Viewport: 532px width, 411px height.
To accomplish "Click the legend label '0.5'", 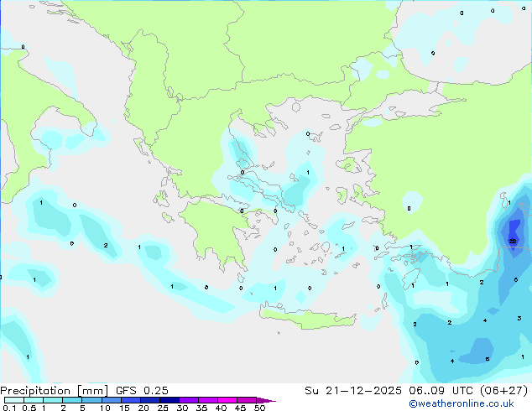I will [29, 408].
